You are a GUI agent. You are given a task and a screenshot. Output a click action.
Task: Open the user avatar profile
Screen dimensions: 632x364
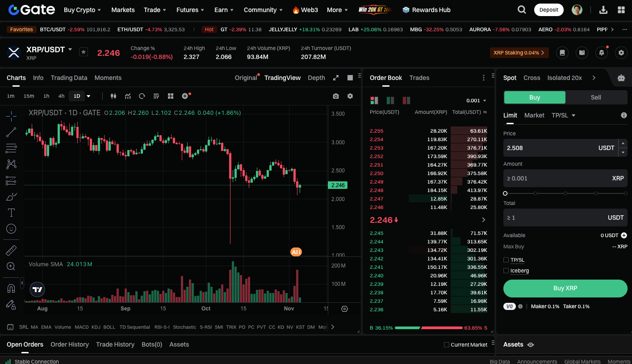pyautogui.click(x=577, y=10)
